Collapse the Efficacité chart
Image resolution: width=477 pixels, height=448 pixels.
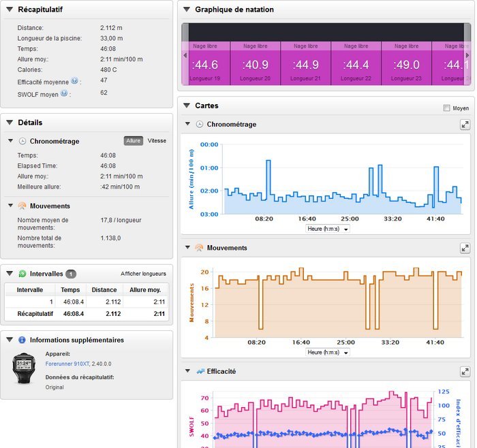[x=187, y=371]
